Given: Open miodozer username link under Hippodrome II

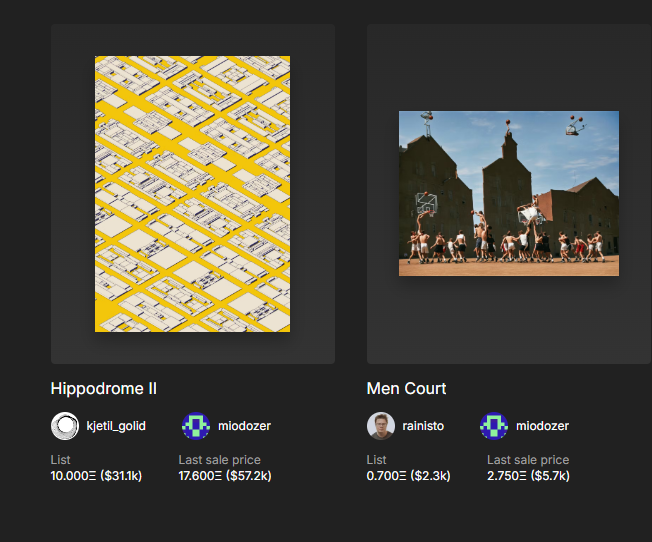Looking at the screenshot, I should (x=244, y=426).
